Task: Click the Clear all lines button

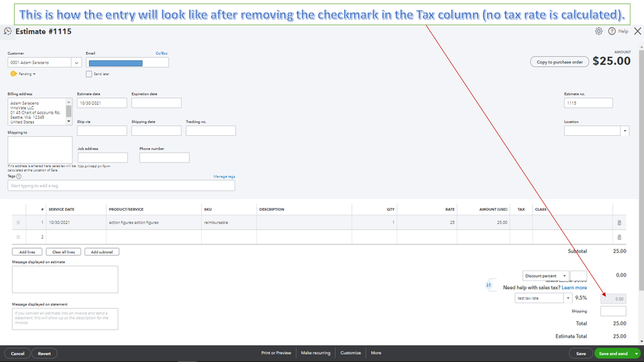Action: (63, 252)
